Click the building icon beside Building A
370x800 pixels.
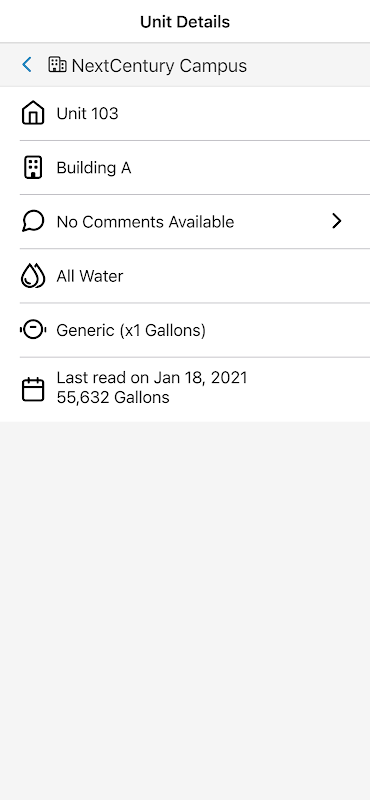[x=33, y=167]
